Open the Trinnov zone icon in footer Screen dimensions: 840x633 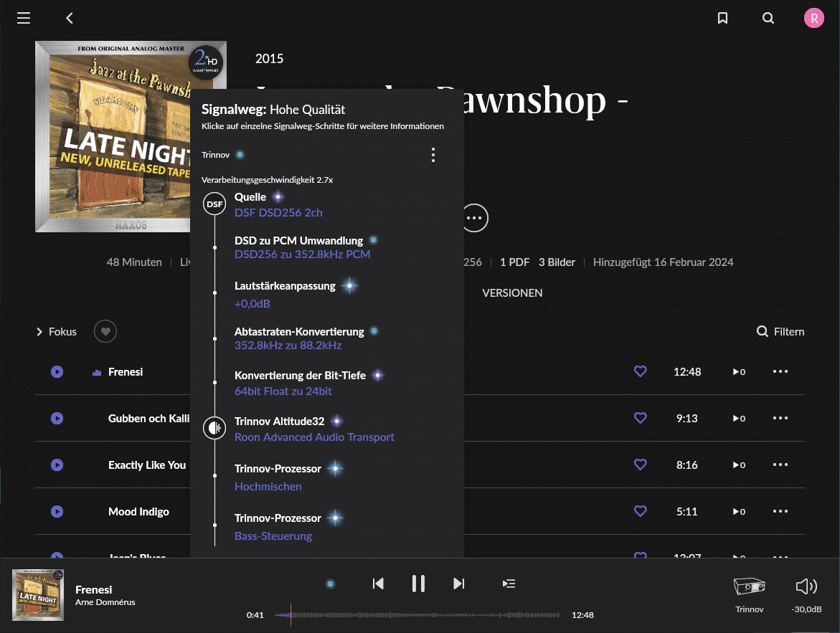(x=749, y=586)
